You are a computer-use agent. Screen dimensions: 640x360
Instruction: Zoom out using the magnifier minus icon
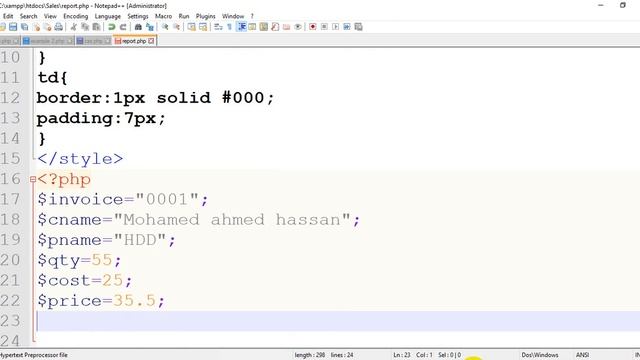point(176,27)
